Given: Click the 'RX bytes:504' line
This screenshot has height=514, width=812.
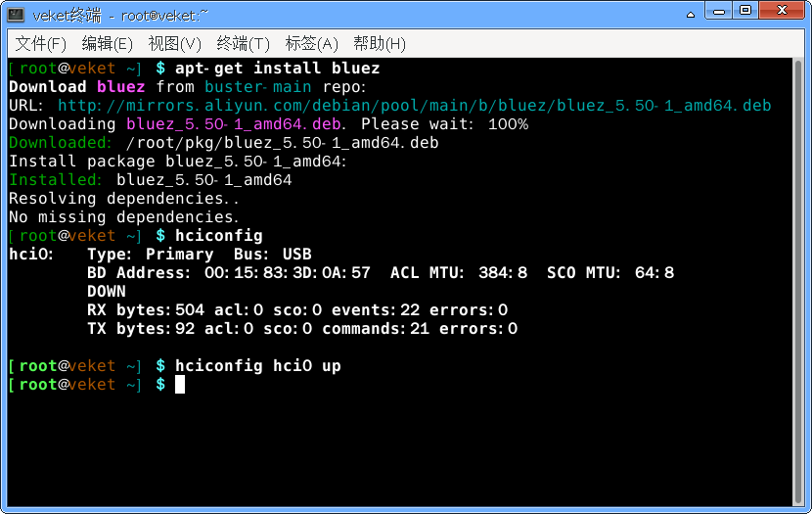Looking at the screenshot, I should [x=297, y=309].
